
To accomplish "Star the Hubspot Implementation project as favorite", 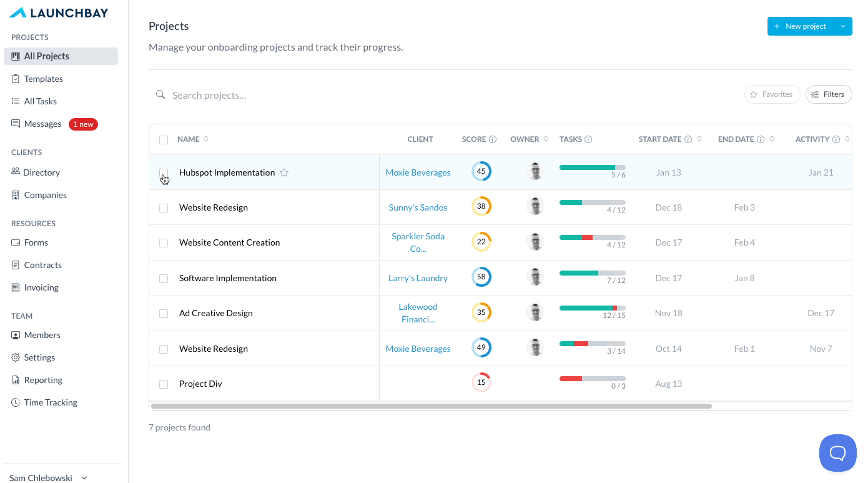I will pyautogui.click(x=284, y=173).
